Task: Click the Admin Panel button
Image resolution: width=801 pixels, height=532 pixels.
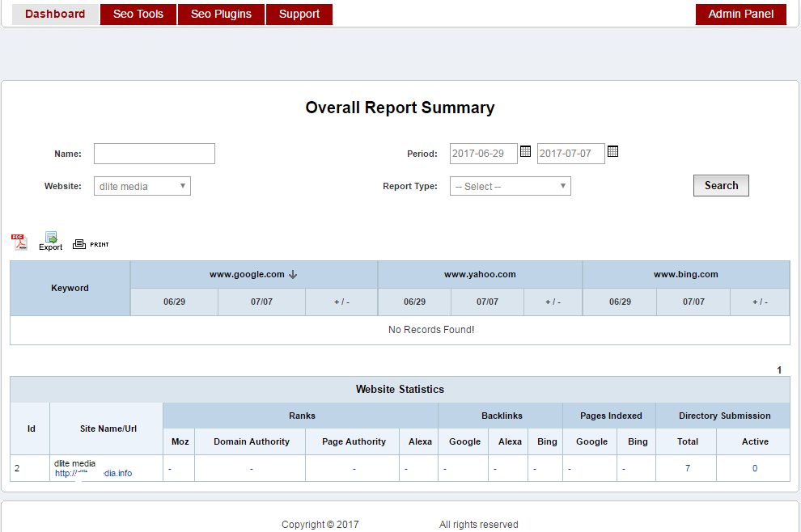Action: click(x=740, y=14)
